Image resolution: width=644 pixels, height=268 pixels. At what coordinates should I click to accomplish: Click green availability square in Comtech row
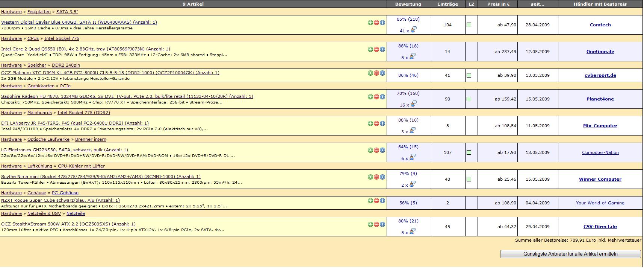[x=469, y=25]
